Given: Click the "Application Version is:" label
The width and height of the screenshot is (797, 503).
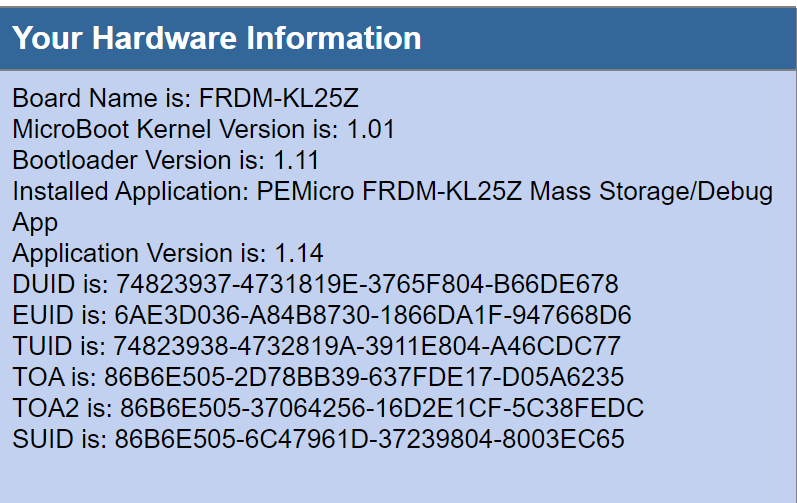Looking at the screenshot, I should point(134,253).
